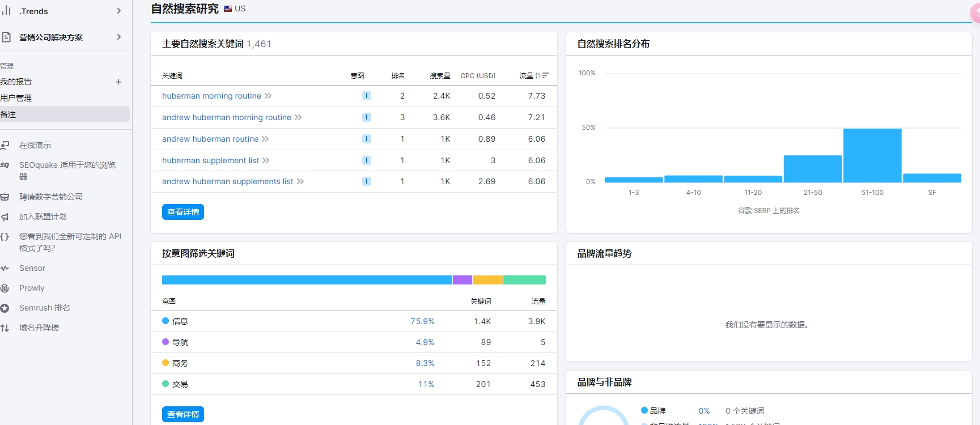The image size is (980, 425).
Task: Open the SEOquake browser extension item
Action: (67, 171)
